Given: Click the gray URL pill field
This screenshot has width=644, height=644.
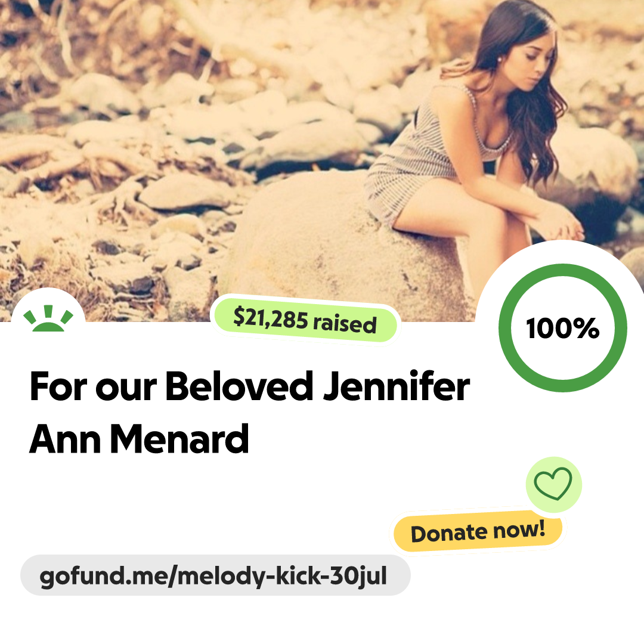Looking at the screenshot, I should click(215, 575).
